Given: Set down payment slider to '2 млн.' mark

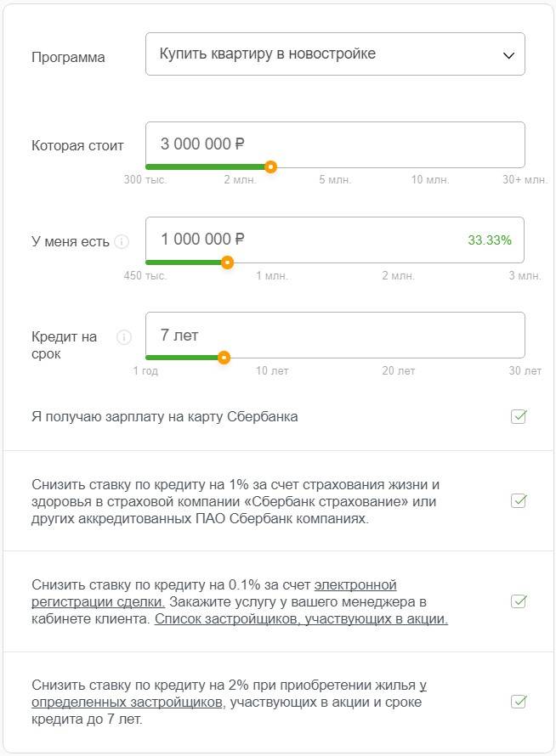Looking at the screenshot, I should click(398, 262).
